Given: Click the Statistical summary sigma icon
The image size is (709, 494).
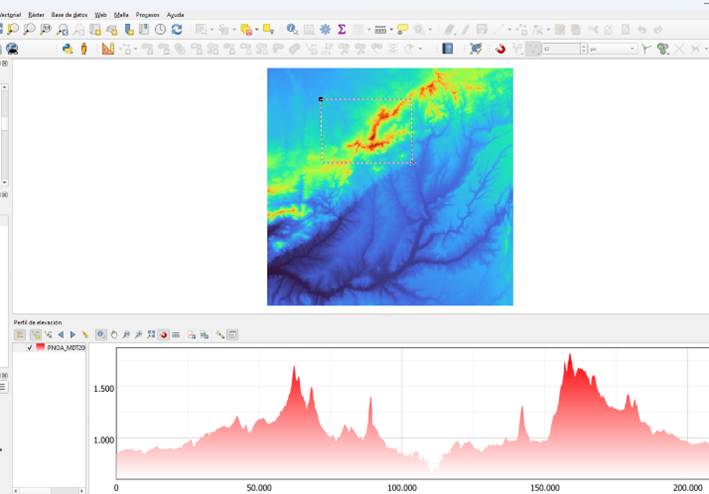Looking at the screenshot, I should (x=342, y=30).
